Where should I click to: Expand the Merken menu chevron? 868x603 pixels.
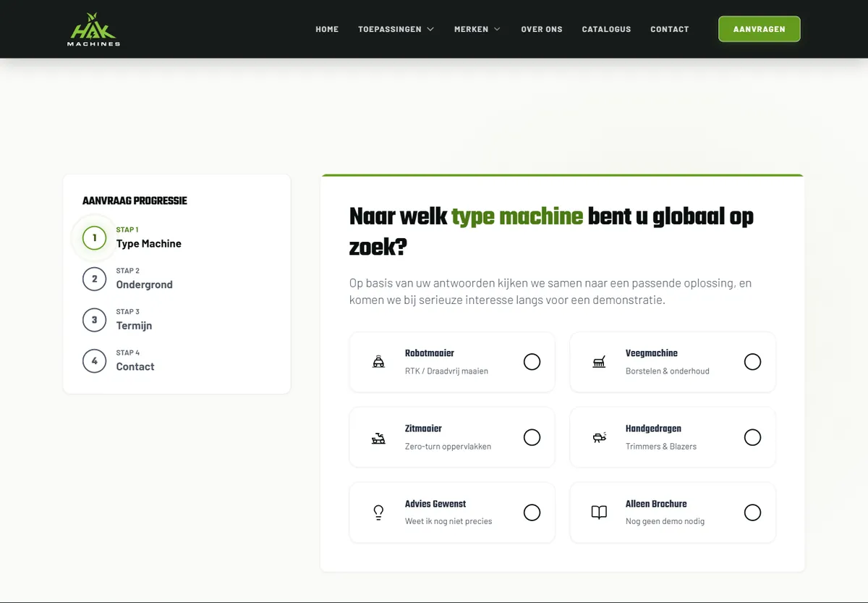point(497,30)
